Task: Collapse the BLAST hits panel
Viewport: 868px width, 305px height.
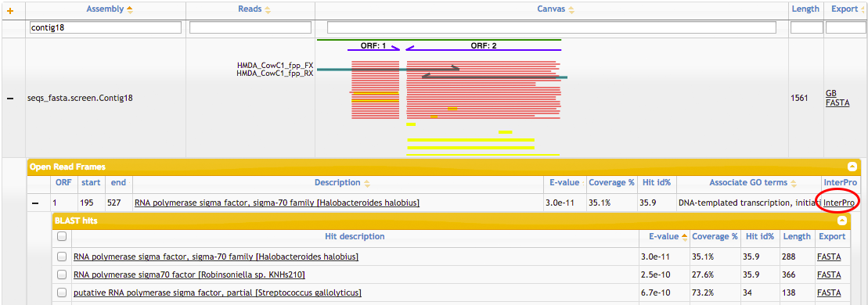Action: click(x=842, y=220)
